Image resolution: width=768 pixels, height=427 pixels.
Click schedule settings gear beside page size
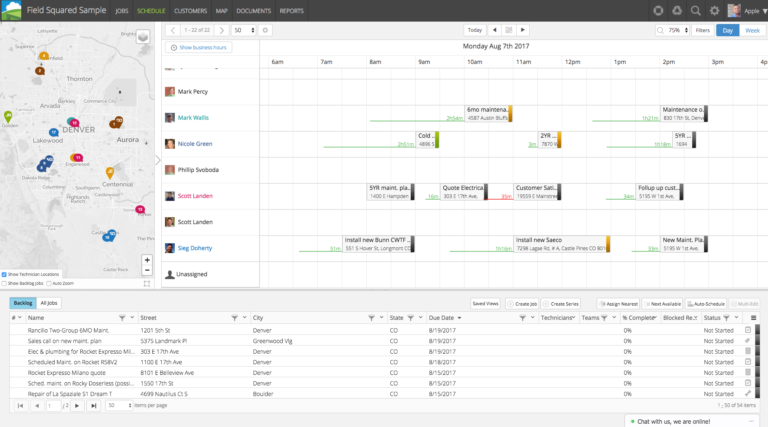coord(265,30)
